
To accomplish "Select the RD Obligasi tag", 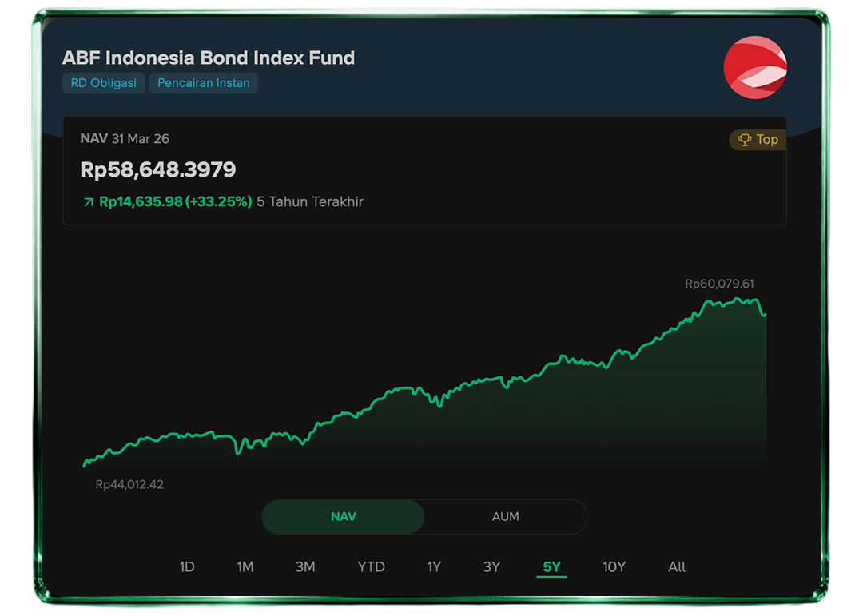I will click(x=103, y=83).
